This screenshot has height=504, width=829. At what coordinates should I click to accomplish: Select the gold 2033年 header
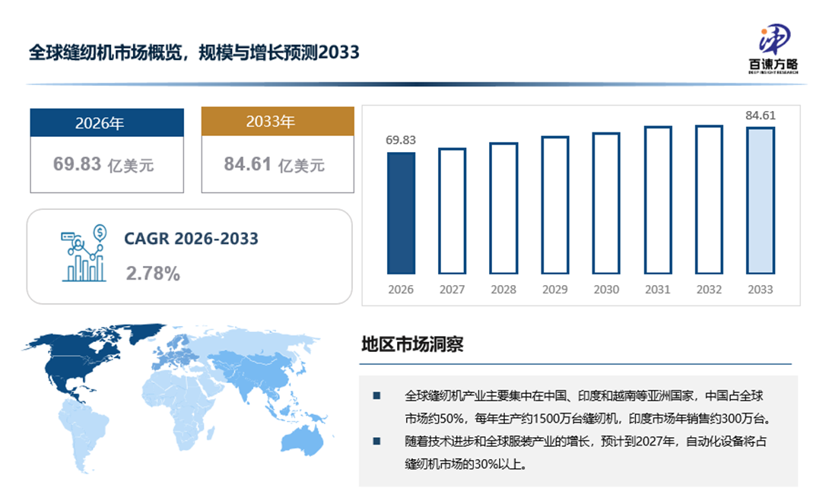tap(278, 122)
